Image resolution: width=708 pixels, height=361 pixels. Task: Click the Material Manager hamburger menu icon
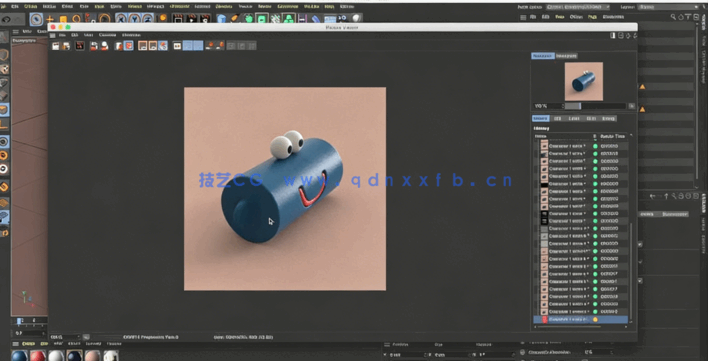pos(15,344)
